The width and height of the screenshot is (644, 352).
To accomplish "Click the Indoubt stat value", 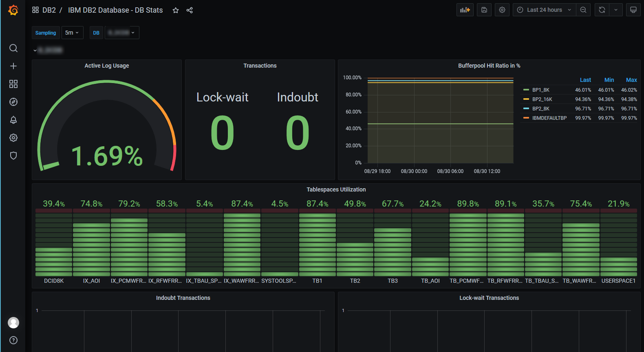I will point(298,133).
